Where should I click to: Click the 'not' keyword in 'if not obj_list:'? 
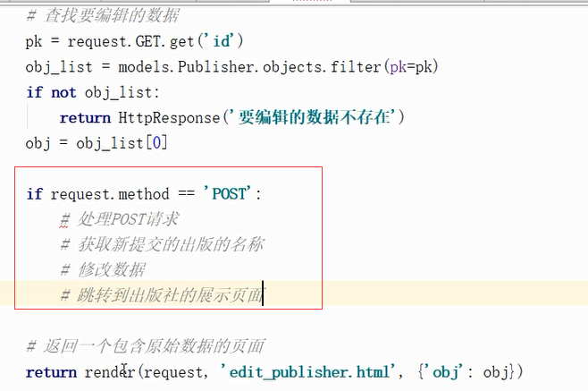tap(63, 92)
